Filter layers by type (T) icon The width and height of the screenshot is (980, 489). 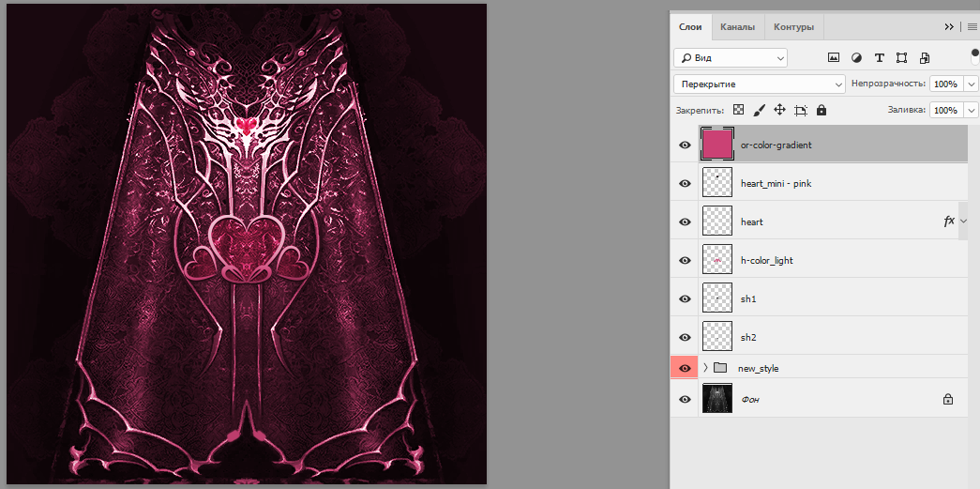[879, 58]
